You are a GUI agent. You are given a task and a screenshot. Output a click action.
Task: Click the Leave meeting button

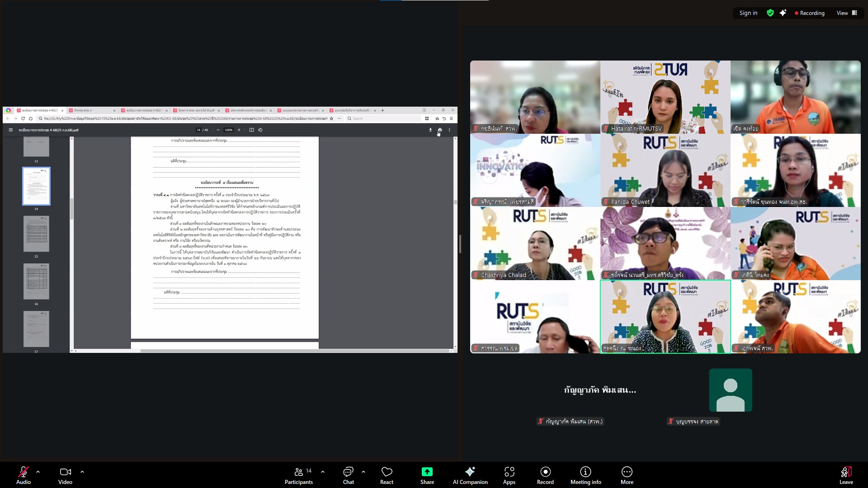tap(846, 475)
